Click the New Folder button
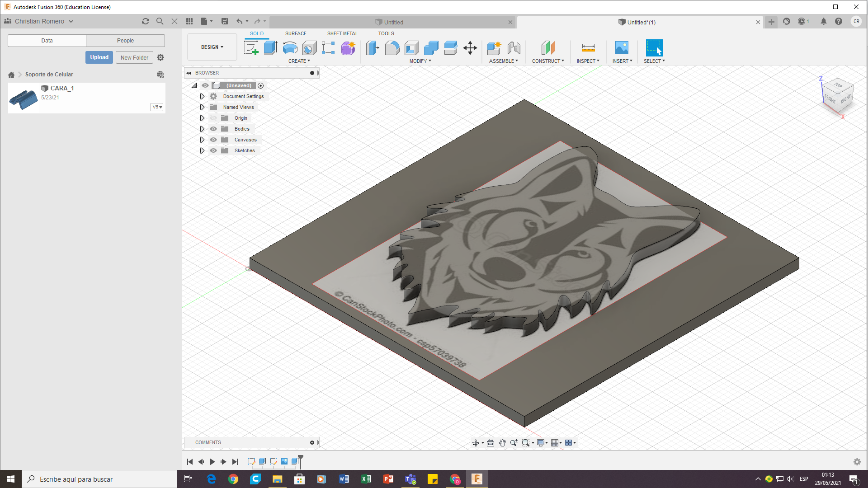The image size is (868, 488). coord(134,57)
